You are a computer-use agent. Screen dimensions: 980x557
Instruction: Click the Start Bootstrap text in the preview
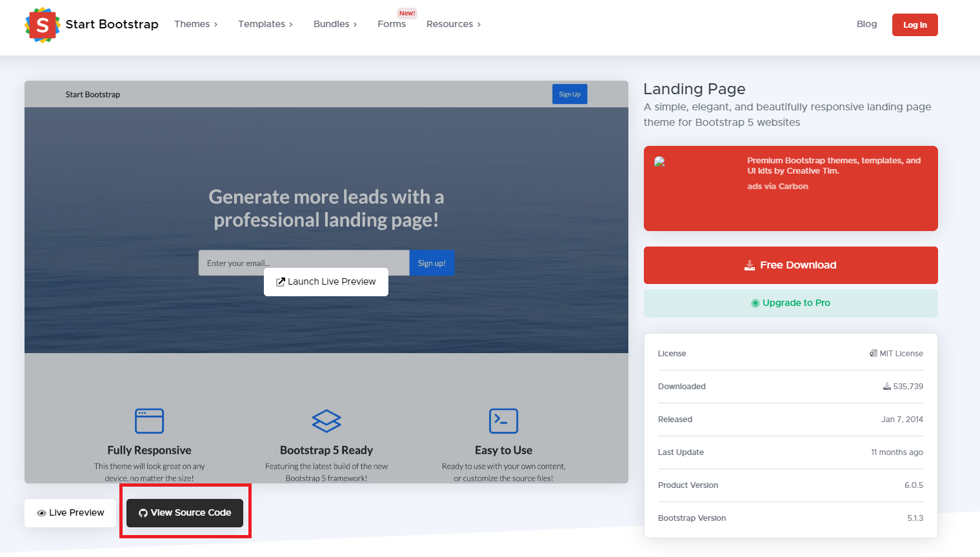coord(93,94)
